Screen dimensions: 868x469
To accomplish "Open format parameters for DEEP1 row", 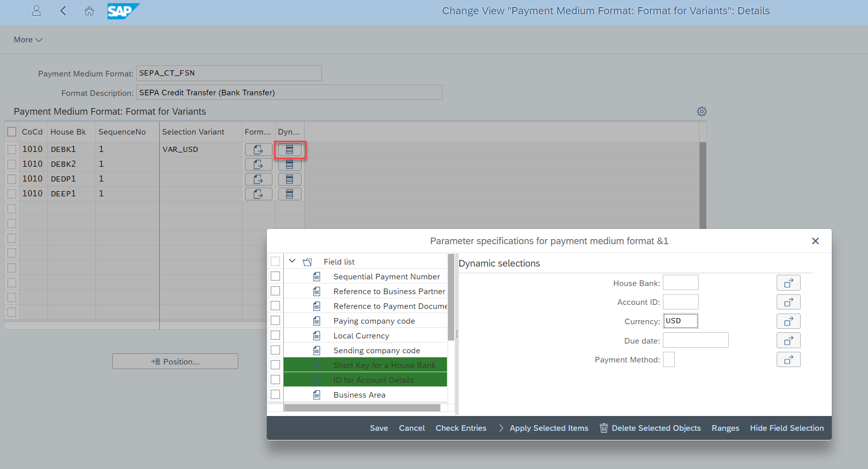I will coord(258,194).
